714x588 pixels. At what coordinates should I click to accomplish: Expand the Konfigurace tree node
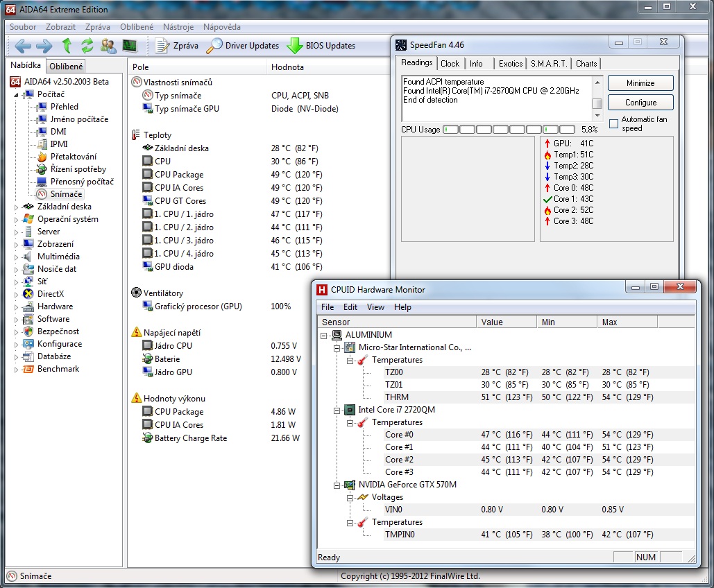tap(17, 345)
